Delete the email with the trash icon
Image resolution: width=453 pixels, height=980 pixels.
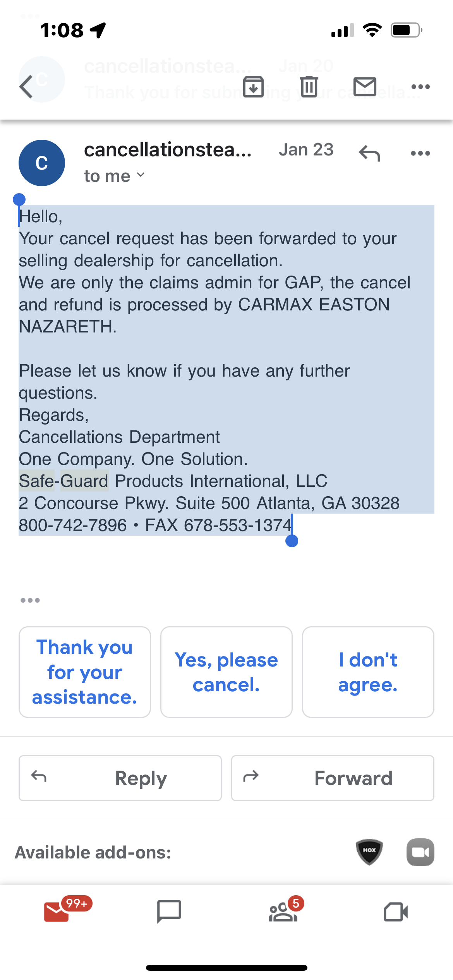coord(308,86)
